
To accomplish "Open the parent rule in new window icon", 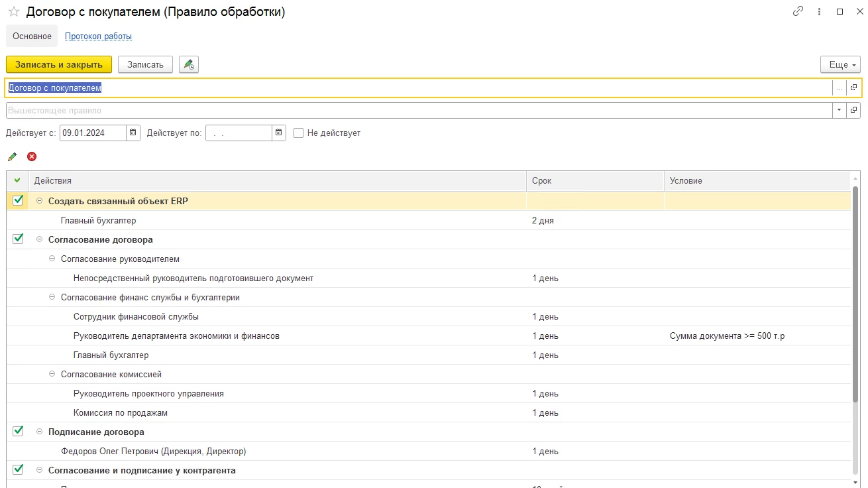I will pos(853,110).
